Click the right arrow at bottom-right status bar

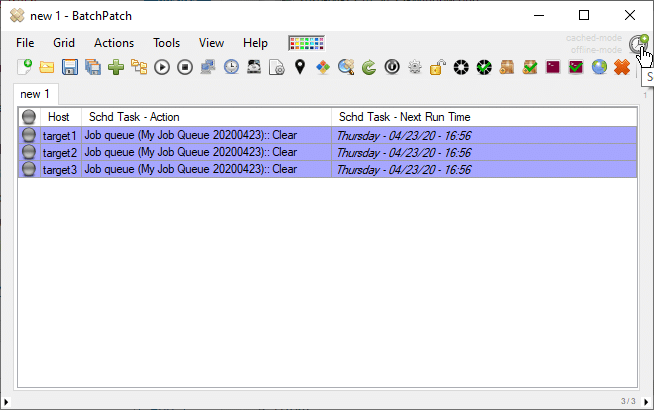click(x=646, y=402)
